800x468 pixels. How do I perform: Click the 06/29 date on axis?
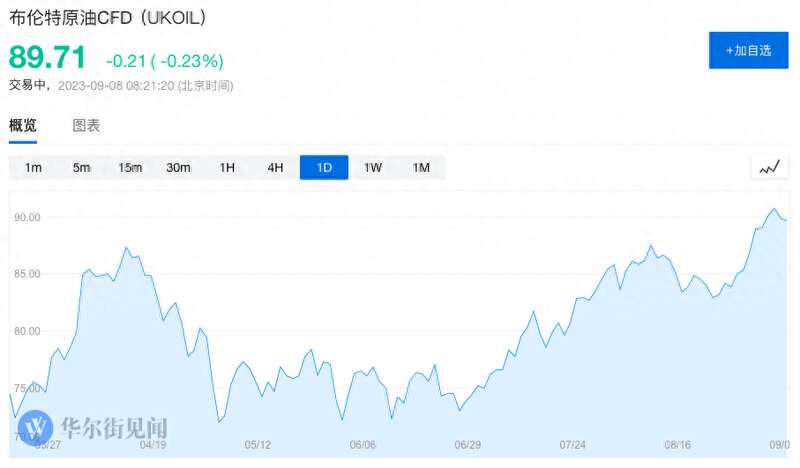point(467,445)
